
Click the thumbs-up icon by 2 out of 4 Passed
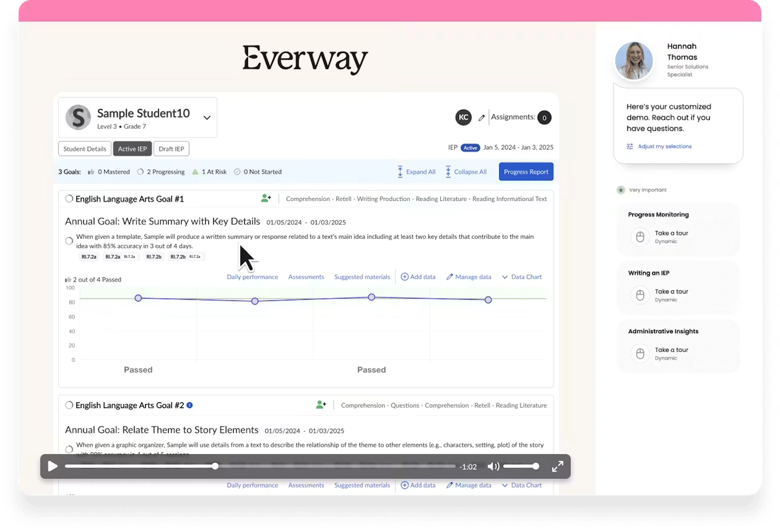pos(68,280)
